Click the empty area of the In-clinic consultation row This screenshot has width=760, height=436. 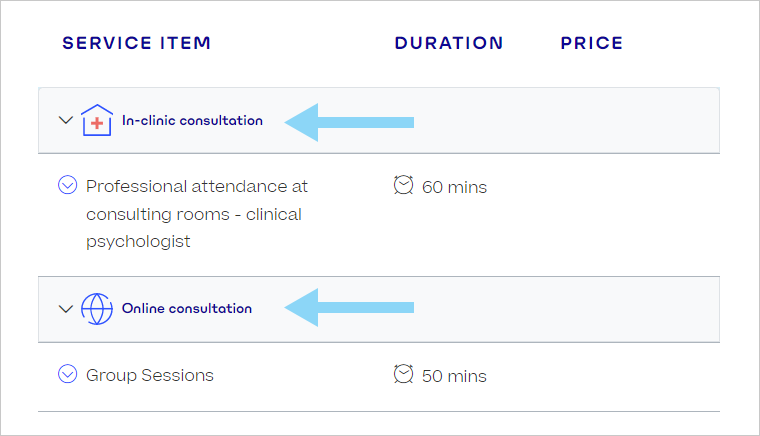click(567, 121)
